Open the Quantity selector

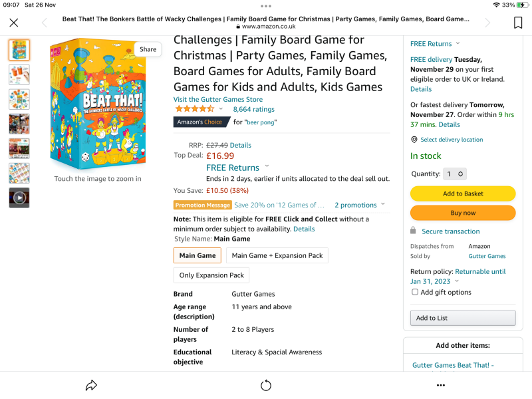tap(455, 174)
